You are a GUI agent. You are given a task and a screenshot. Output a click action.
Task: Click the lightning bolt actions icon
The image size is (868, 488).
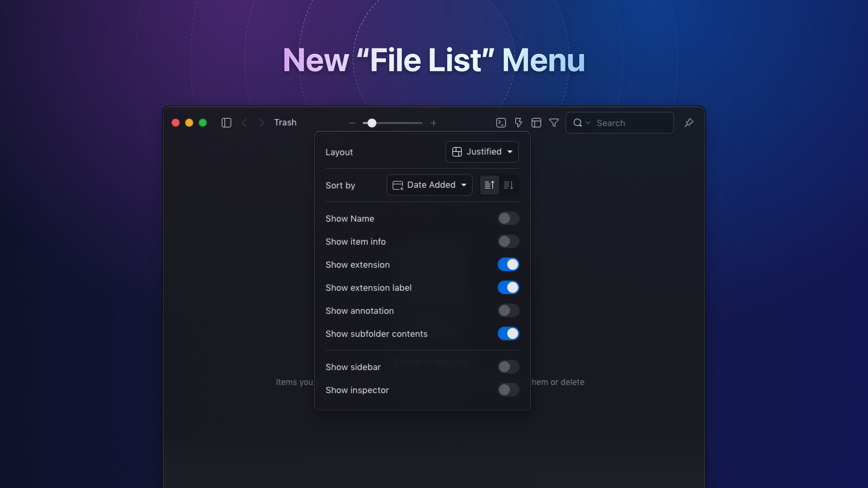tap(518, 123)
